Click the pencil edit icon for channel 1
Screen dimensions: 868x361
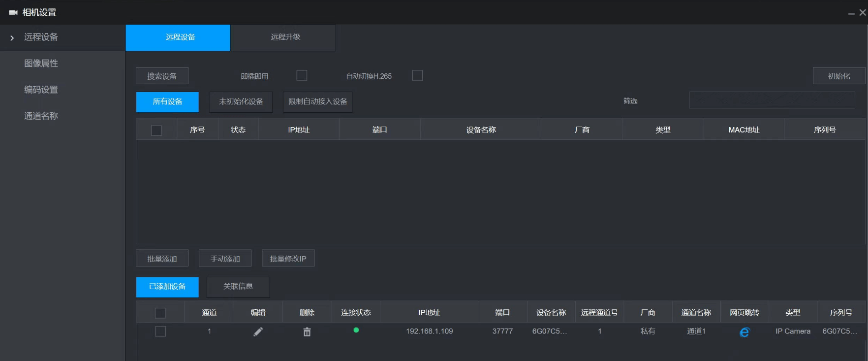(258, 332)
